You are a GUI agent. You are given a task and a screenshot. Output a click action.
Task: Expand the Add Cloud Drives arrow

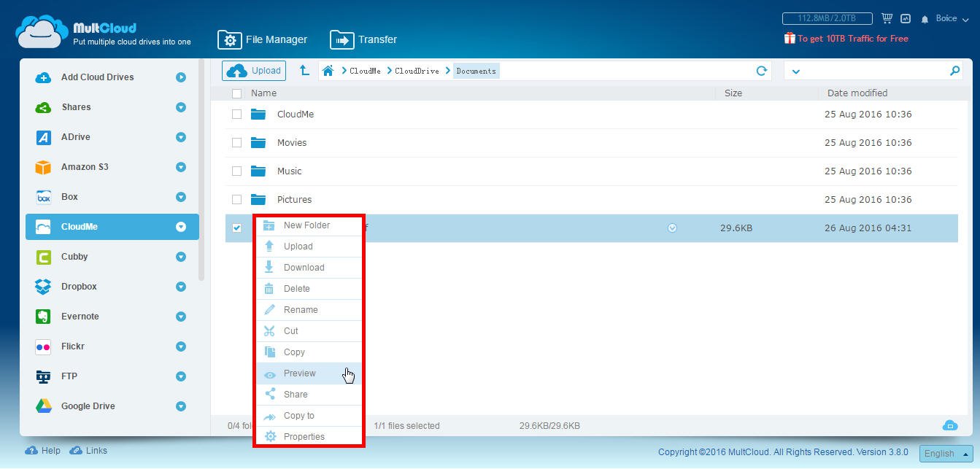[181, 77]
